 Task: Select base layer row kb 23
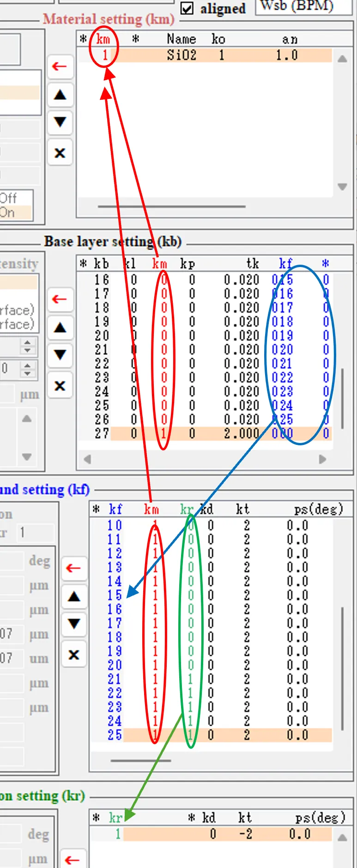pos(205,377)
